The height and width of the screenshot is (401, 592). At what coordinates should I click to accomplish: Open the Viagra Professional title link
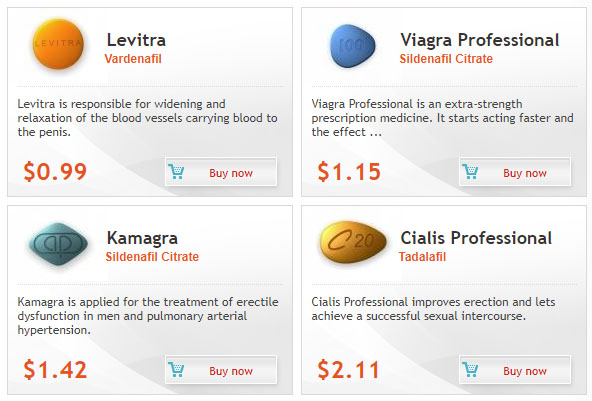pyautogui.click(x=479, y=40)
